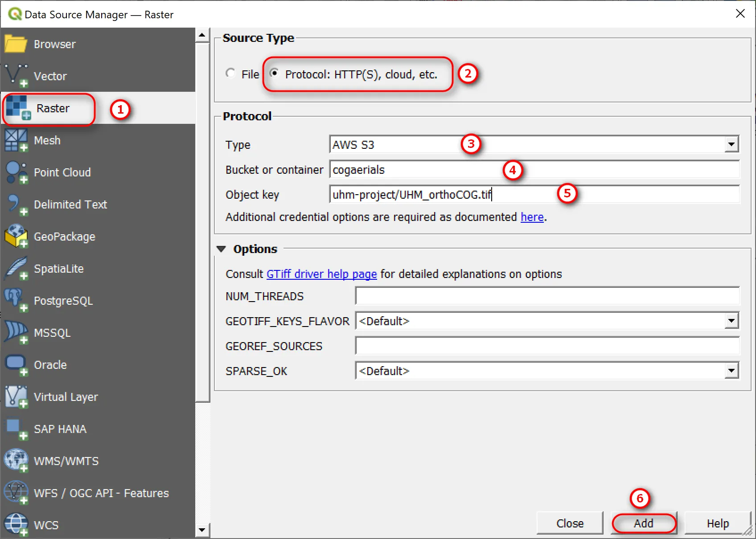Switch to the Delimited Text tab label
This screenshot has width=756, height=539.
[x=70, y=204]
